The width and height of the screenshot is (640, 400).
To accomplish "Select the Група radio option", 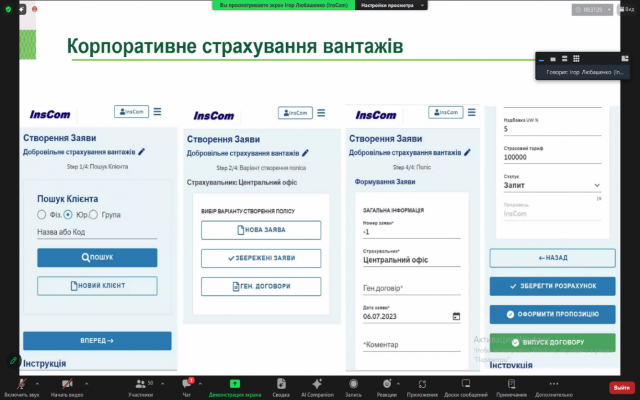I will (93, 214).
